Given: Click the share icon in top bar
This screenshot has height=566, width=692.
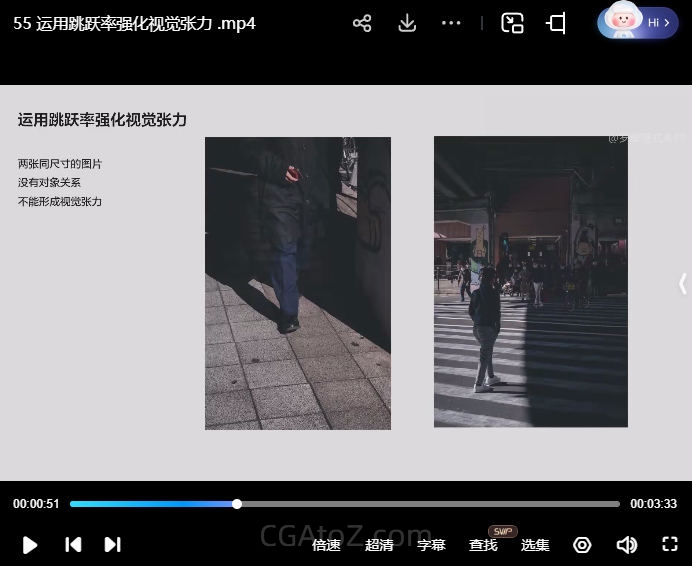Looking at the screenshot, I should 362,23.
